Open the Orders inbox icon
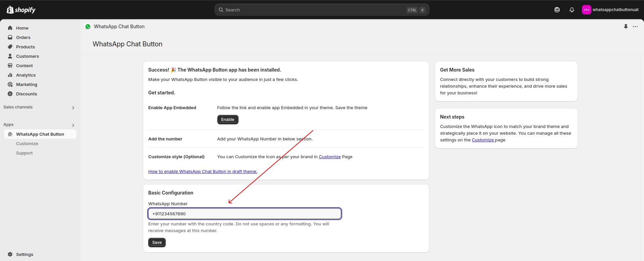Viewport: 644px width, 261px height. [x=10, y=37]
